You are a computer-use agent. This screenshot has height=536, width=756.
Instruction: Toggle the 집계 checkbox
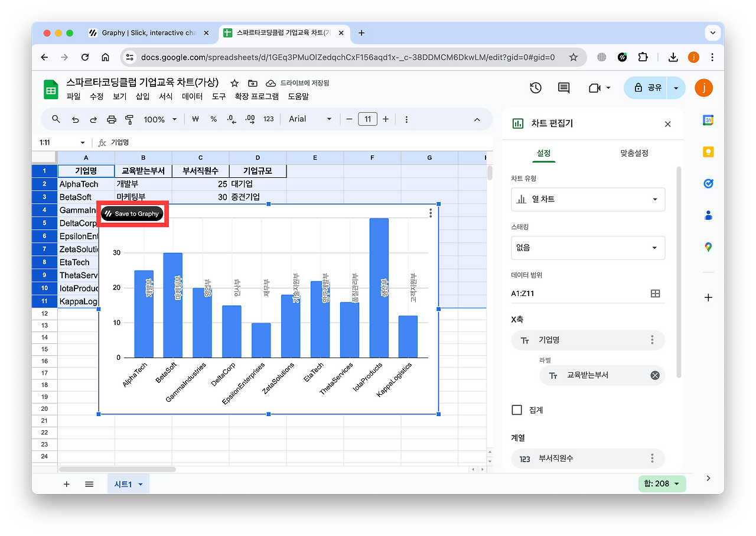point(517,410)
